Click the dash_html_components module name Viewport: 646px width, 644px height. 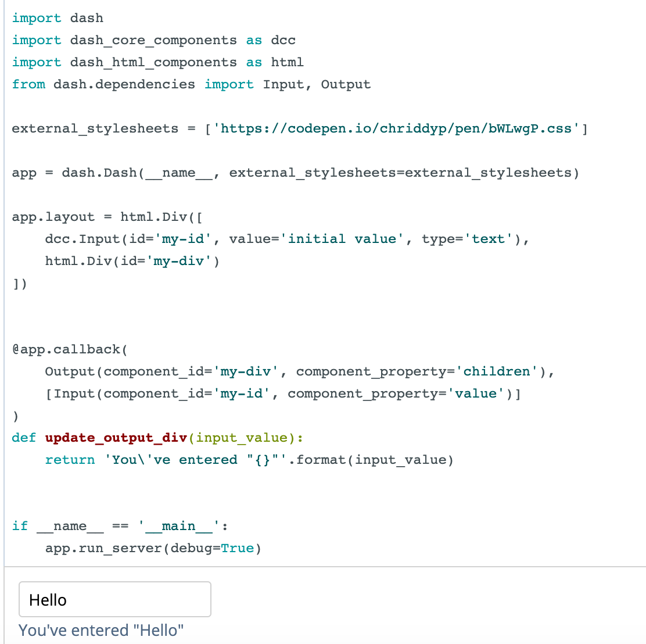[x=153, y=63]
